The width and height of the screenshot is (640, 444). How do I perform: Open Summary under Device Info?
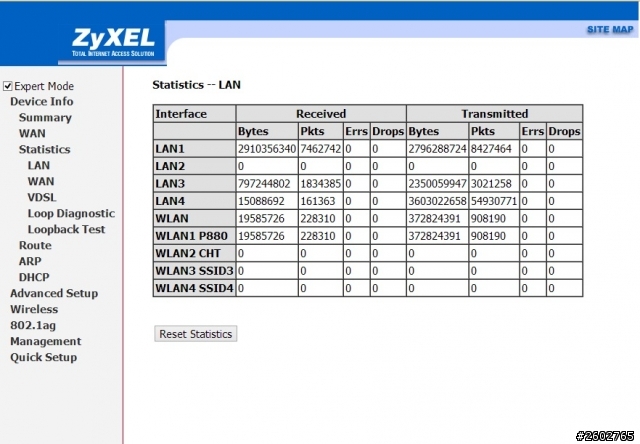pyautogui.click(x=45, y=118)
